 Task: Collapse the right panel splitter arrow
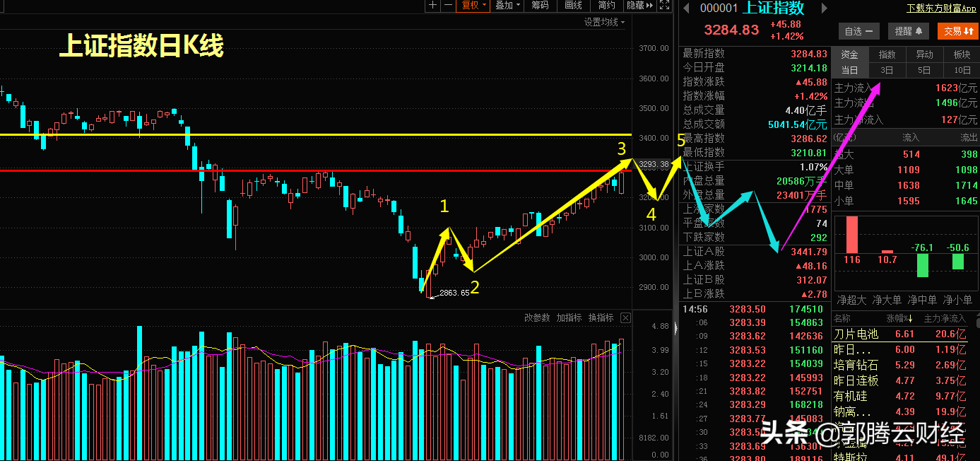[x=676, y=327]
